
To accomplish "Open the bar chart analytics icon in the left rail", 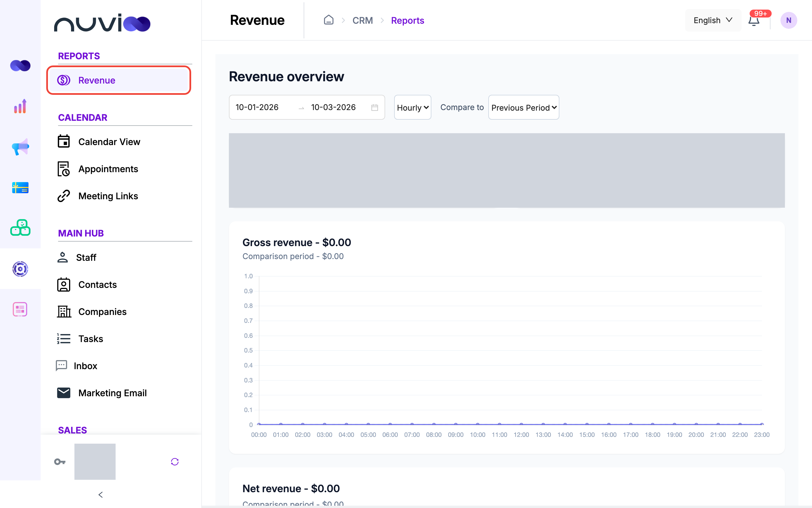I will [x=20, y=106].
